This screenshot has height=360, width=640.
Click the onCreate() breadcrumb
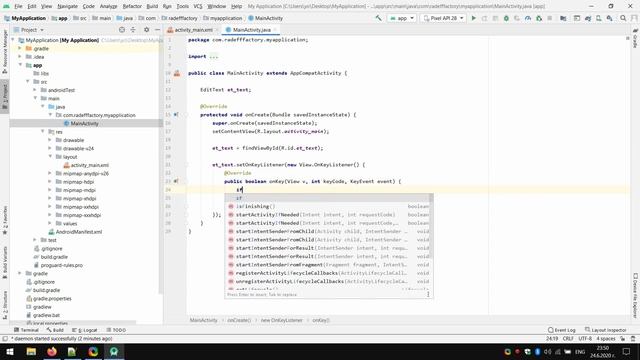click(239, 320)
